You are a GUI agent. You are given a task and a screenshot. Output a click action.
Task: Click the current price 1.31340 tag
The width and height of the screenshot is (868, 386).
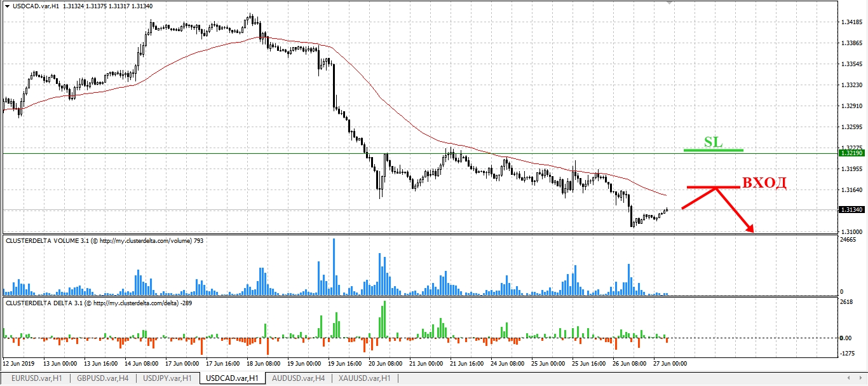[851, 210]
